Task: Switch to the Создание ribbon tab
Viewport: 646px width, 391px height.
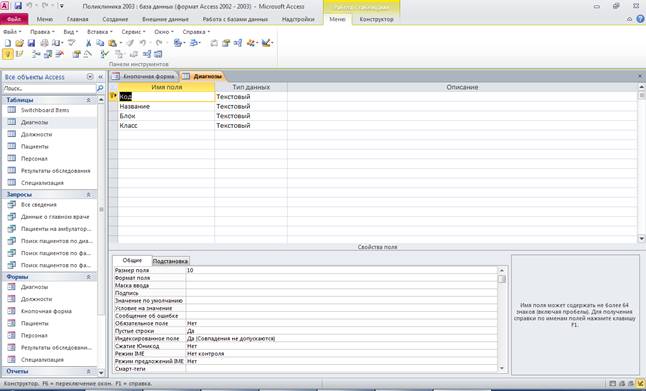Action: pos(115,19)
